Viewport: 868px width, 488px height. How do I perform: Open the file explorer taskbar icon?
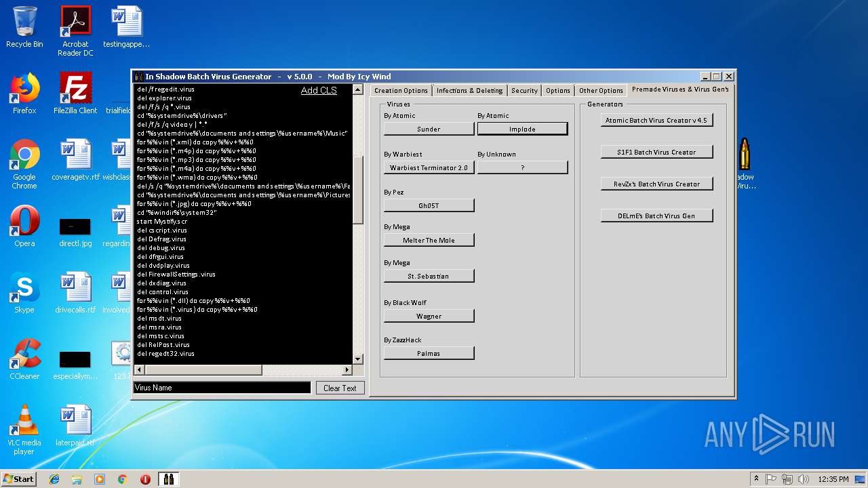pos(77,479)
